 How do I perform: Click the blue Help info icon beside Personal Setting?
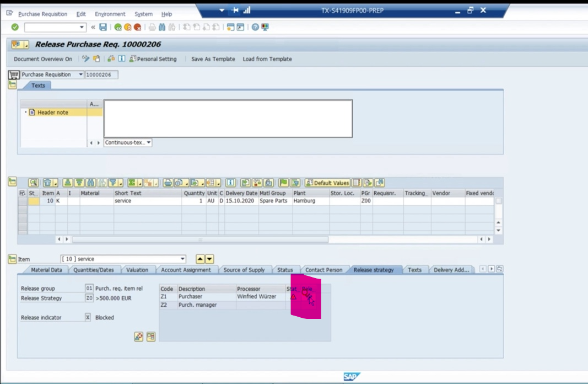point(122,58)
